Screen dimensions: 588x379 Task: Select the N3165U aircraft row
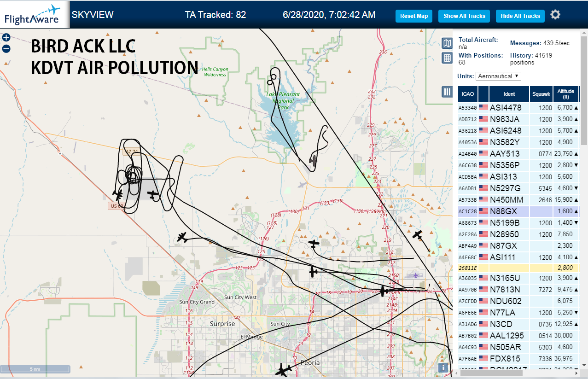(519, 278)
